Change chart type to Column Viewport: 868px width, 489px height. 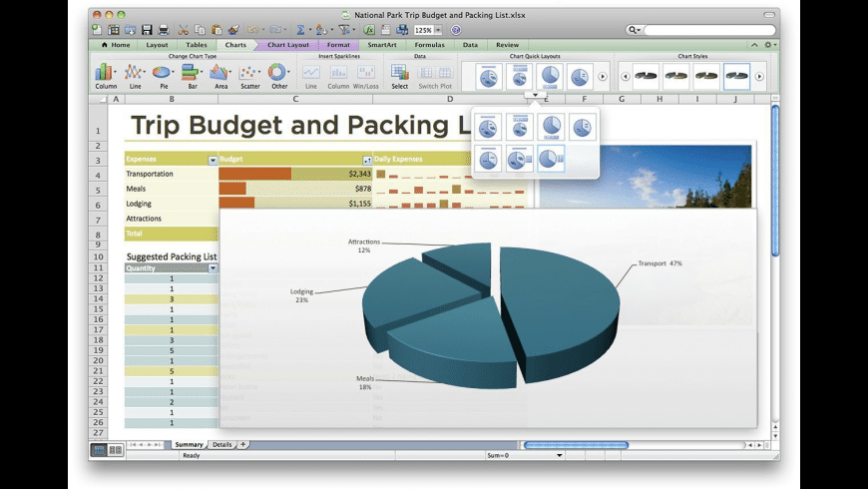click(x=105, y=76)
